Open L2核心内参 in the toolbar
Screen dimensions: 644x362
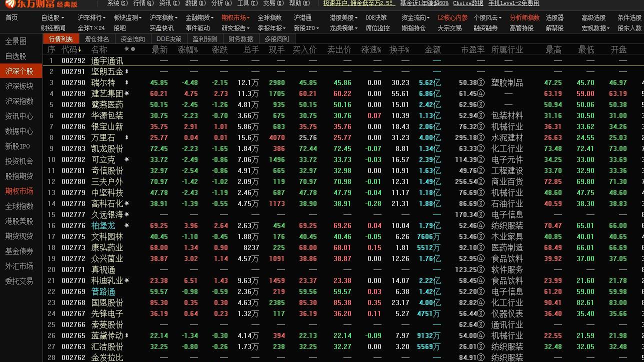pos(452,18)
